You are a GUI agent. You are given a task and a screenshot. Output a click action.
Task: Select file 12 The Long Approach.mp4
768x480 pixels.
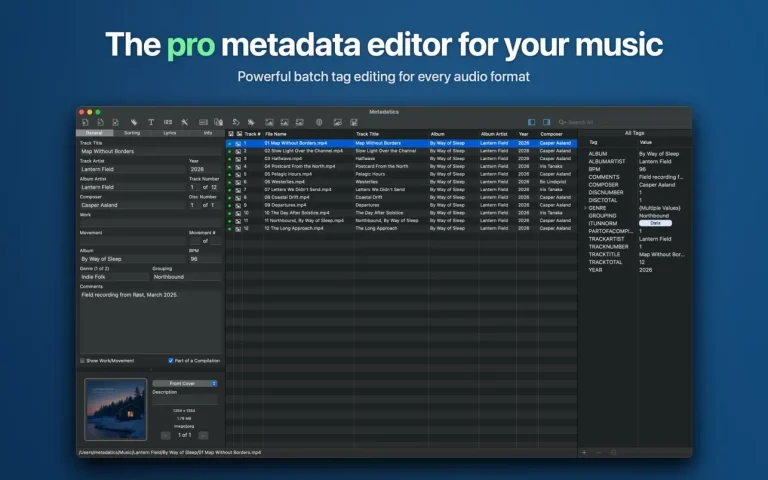coord(294,228)
